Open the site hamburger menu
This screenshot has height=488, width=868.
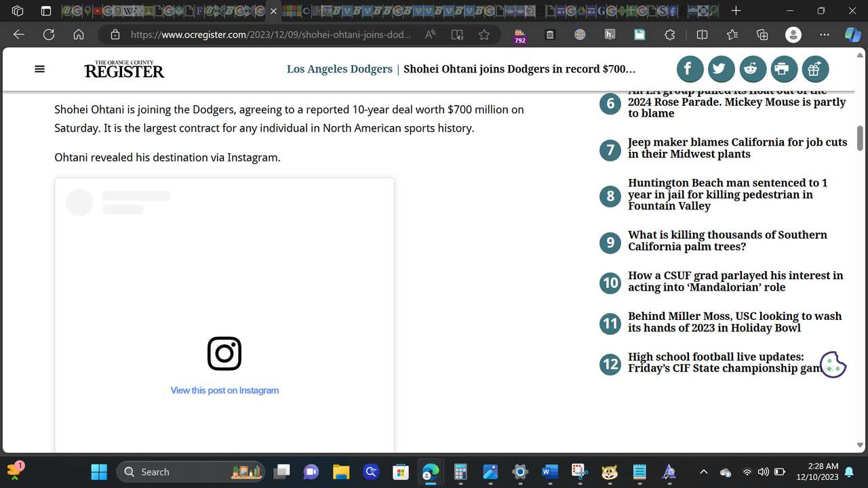pyautogui.click(x=39, y=69)
